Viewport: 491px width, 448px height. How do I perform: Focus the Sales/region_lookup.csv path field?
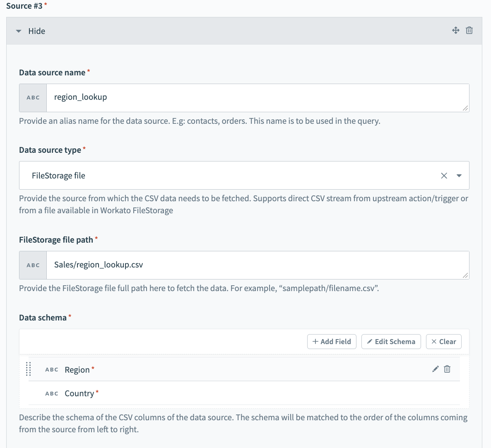click(x=257, y=265)
